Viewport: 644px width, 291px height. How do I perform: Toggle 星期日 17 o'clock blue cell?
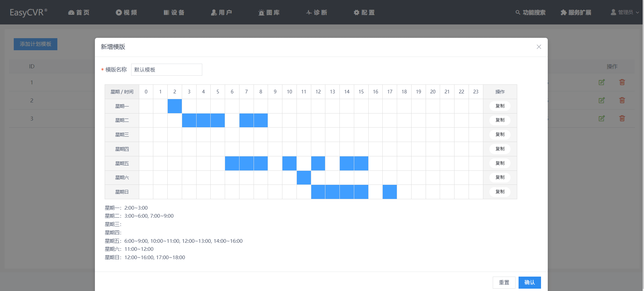pos(390,192)
